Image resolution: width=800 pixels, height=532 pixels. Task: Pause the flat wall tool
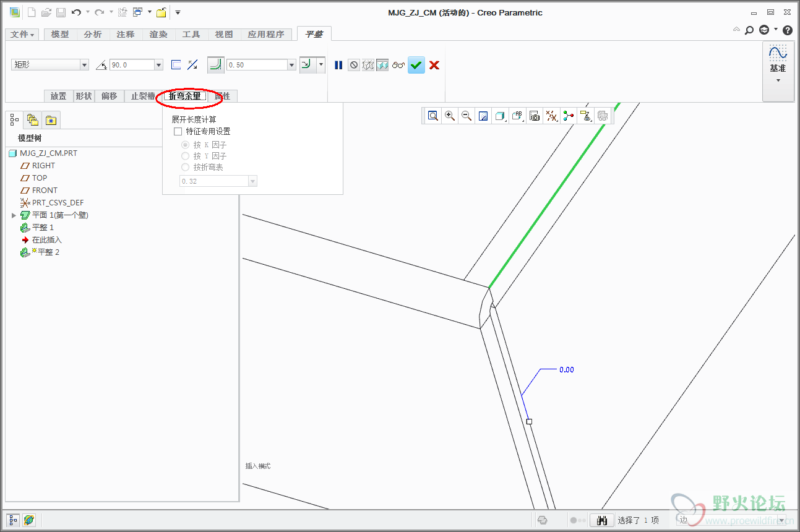[x=338, y=65]
